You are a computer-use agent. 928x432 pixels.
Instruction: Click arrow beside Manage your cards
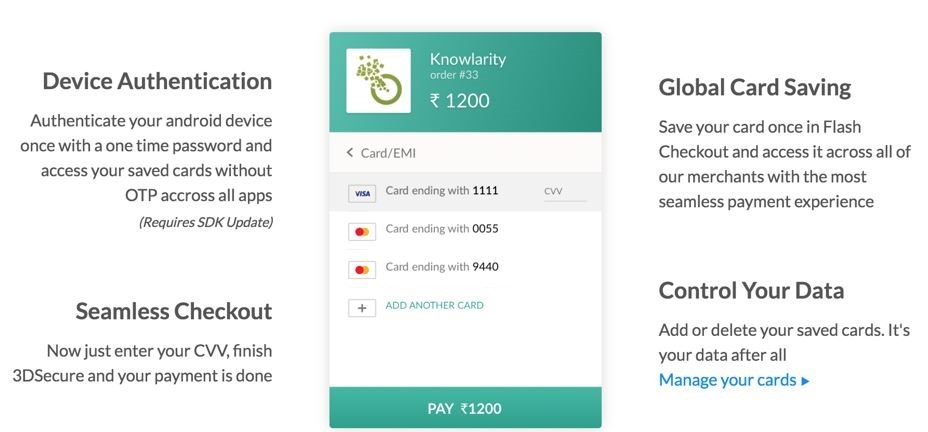click(806, 381)
